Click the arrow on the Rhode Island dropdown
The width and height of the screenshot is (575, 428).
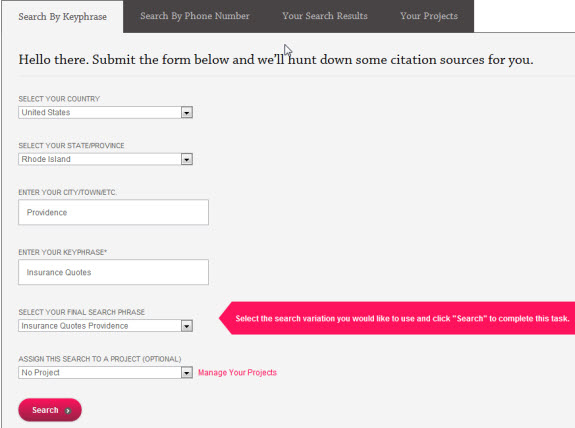pos(187,159)
